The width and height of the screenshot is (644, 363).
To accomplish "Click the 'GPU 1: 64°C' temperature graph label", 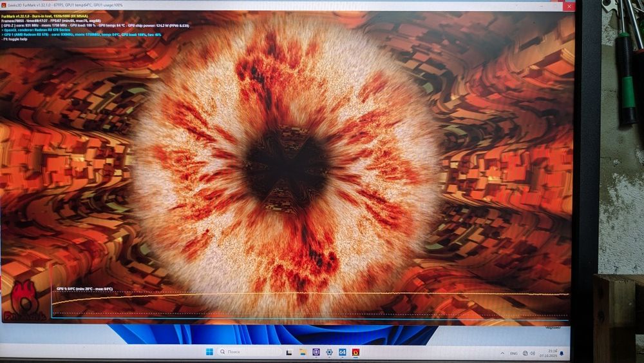I will coord(84,289).
